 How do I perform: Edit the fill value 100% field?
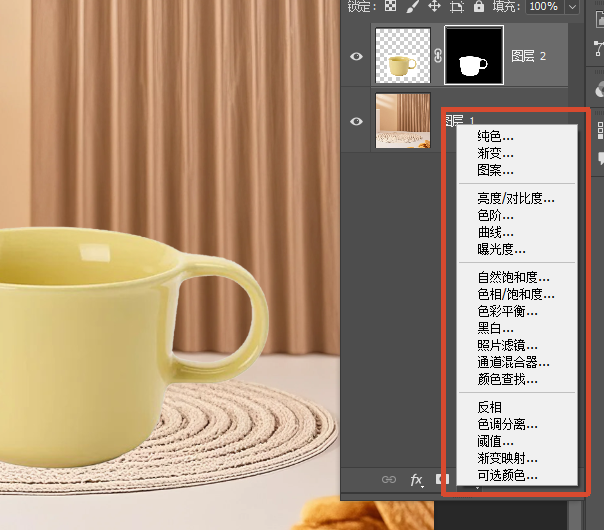pos(544,7)
